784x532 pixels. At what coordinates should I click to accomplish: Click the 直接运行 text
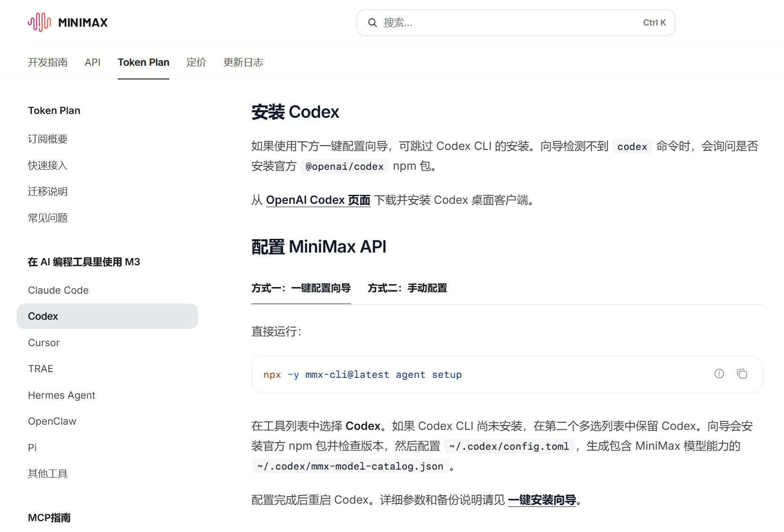click(x=276, y=331)
